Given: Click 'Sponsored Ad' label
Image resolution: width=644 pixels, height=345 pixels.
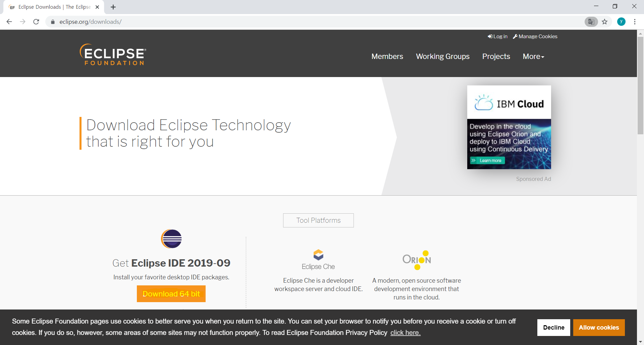Looking at the screenshot, I should [x=533, y=179].
